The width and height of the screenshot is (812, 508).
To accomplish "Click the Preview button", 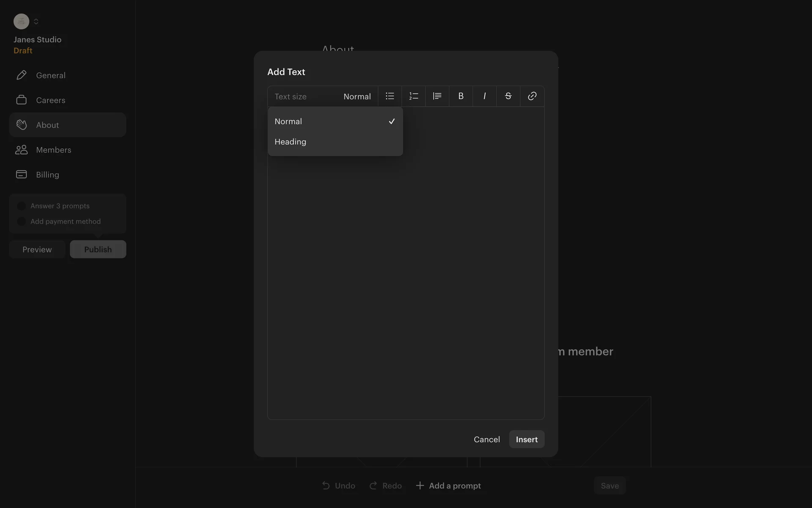I will [37, 249].
